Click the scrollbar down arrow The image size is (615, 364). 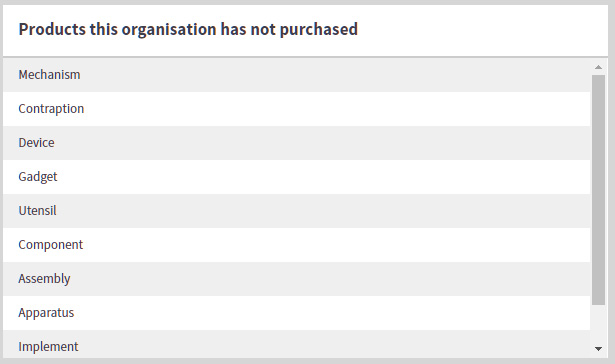pos(598,348)
